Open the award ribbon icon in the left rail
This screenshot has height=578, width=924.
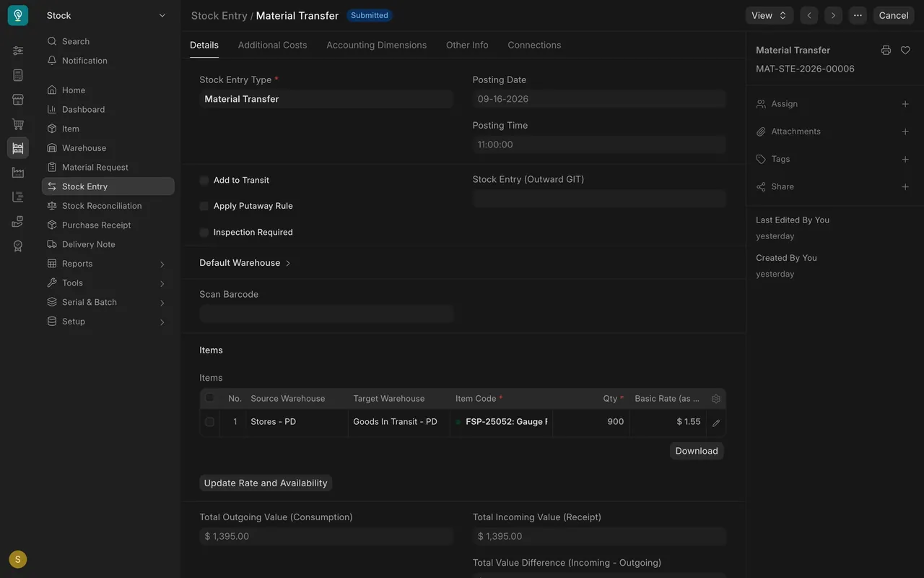pos(18,246)
